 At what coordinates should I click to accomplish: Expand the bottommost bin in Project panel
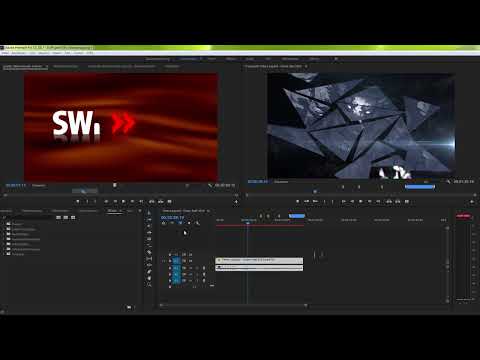pos(4,254)
